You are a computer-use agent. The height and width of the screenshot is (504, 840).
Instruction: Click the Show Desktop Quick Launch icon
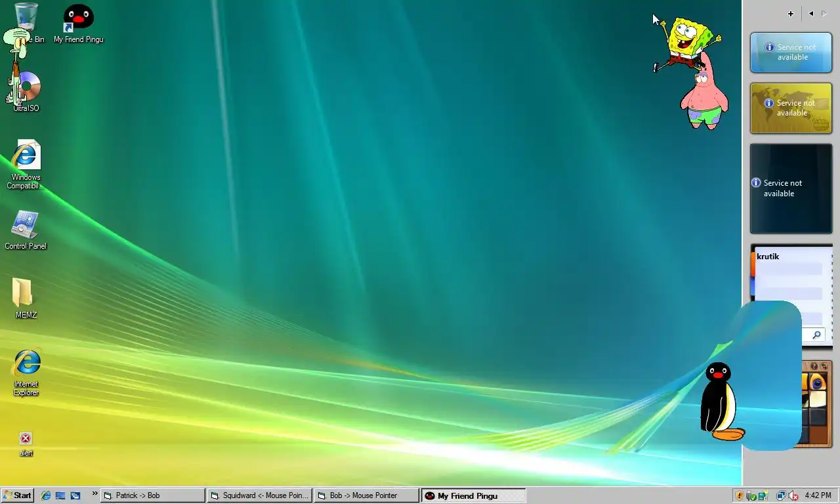(60, 495)
